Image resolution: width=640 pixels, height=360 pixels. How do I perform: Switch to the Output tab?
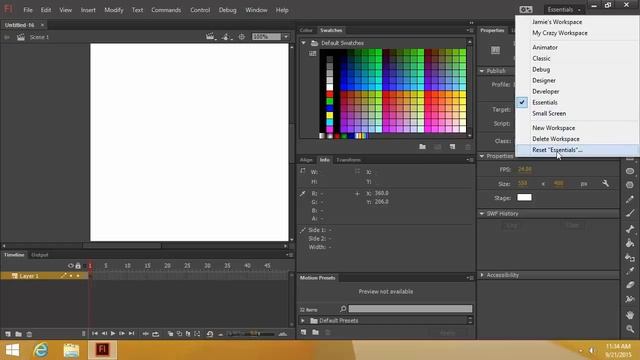click(40, 255)
